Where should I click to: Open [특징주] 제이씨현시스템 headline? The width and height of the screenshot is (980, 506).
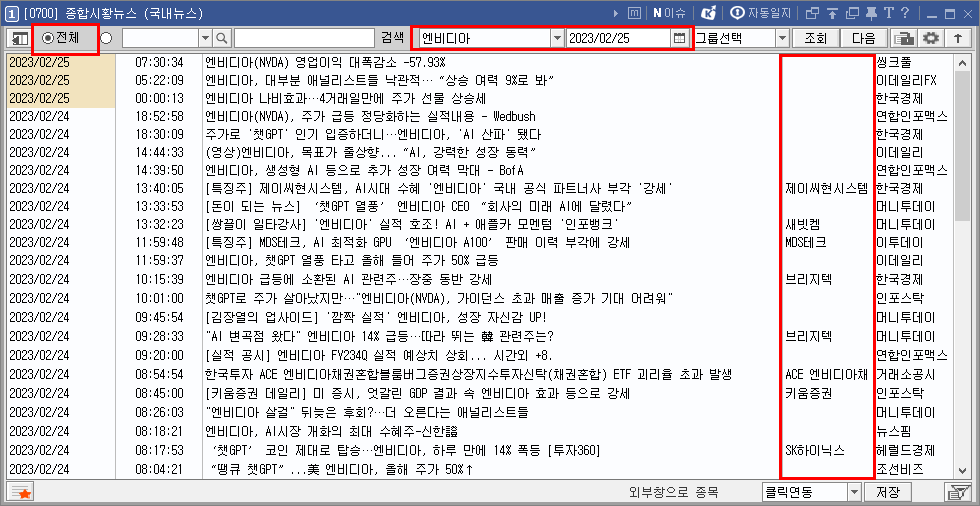[439, 189]
